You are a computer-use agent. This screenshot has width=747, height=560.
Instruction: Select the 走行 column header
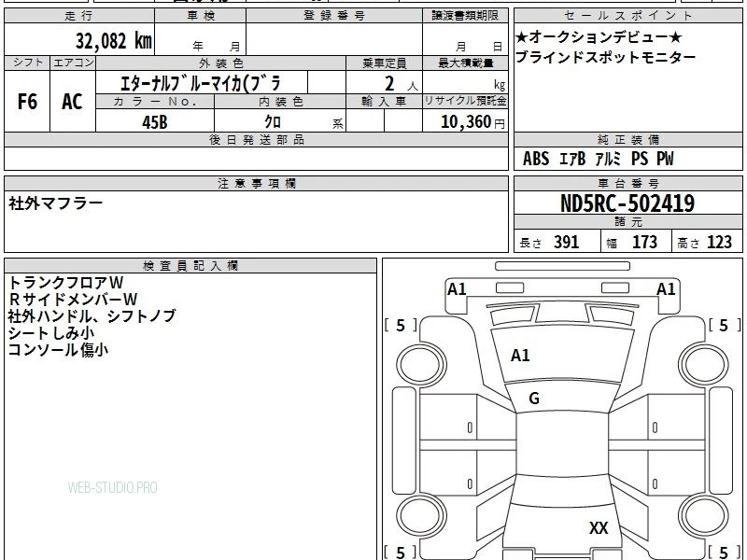[x=79, y=16]
